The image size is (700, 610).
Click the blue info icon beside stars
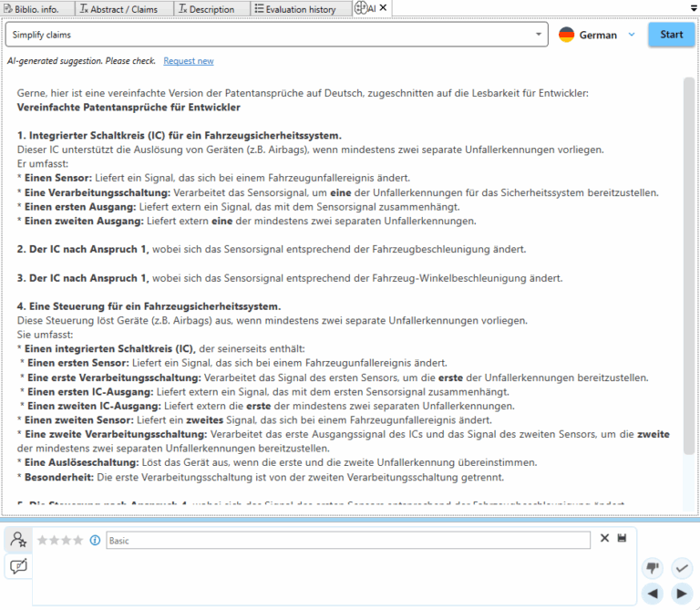(95, 541)
